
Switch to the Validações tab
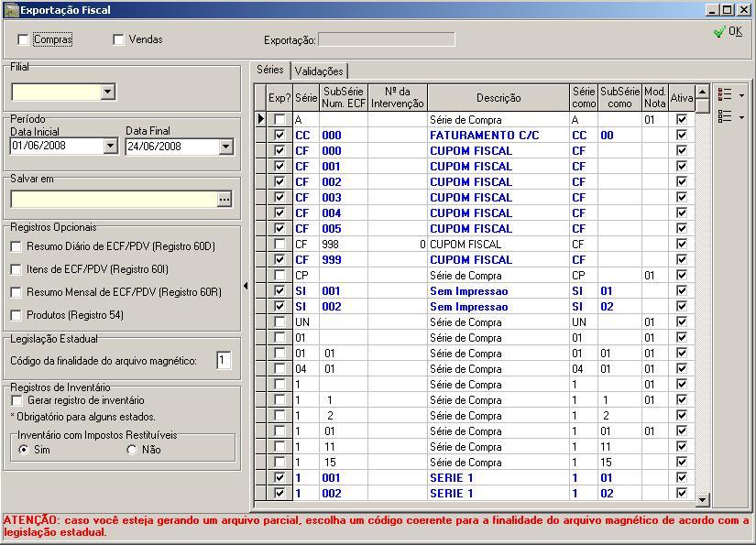pos(318,71)
